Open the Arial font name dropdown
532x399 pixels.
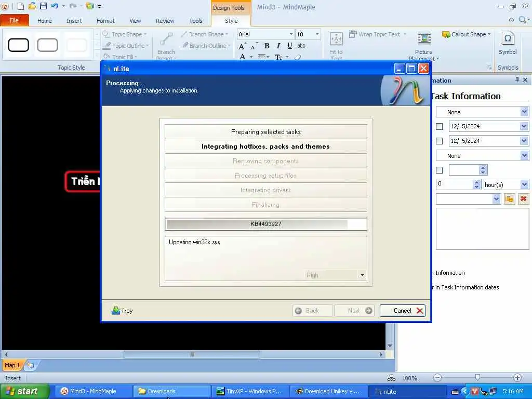(291, 34)
